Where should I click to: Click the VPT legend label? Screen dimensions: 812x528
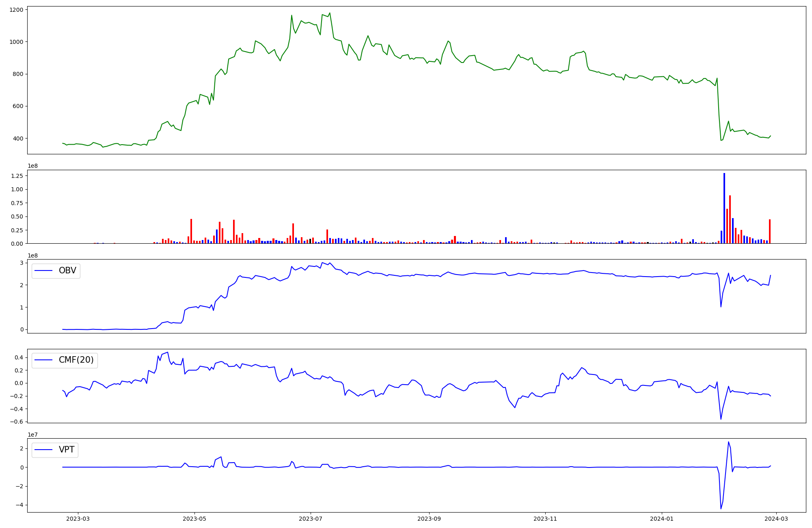(67, 450)
